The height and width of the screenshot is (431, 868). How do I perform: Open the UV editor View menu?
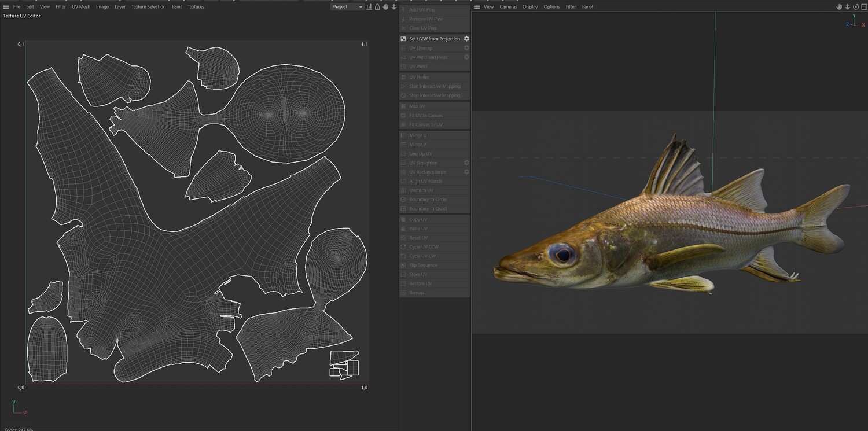pyautogui.click(x=45, y=7)
